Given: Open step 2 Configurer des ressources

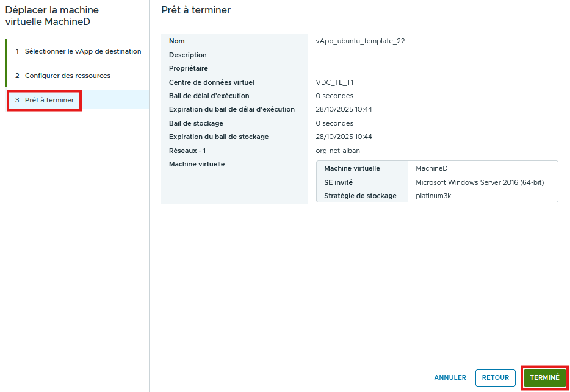Looking at the screenshot, I should pyautogui.click(x=67, y=76).
